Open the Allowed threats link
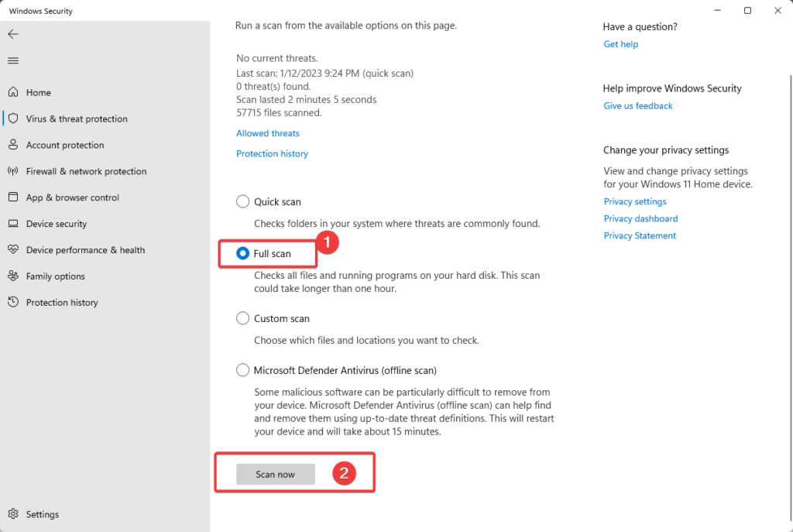793x532 pixels. pos(267,133)
